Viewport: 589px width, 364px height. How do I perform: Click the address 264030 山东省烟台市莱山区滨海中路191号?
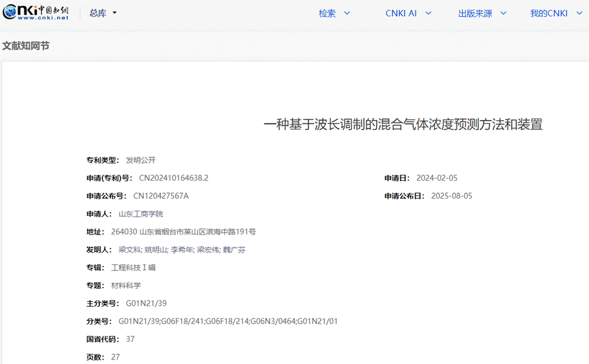183,232
